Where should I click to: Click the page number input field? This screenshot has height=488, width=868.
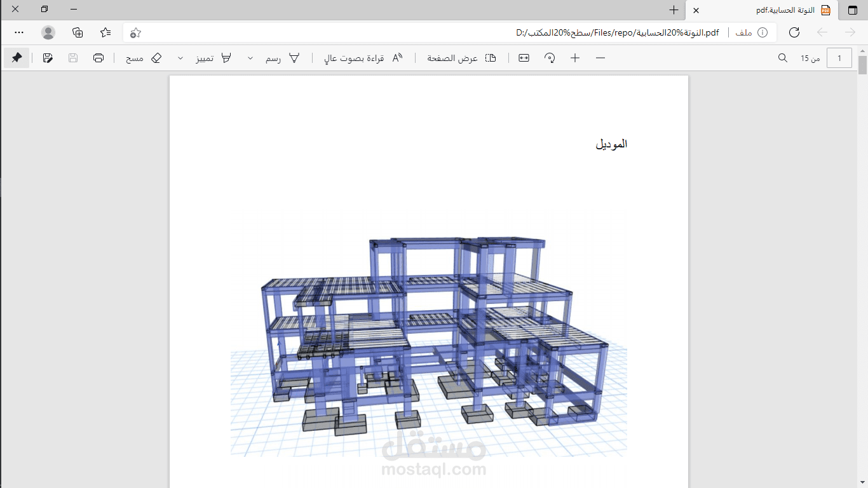[839, 58]
